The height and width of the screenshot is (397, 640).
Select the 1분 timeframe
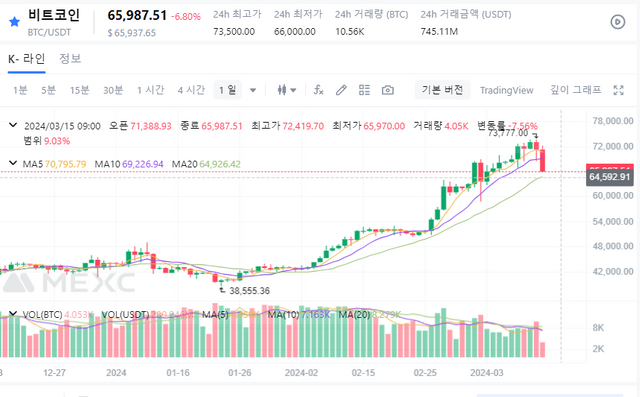pos(20,90)
